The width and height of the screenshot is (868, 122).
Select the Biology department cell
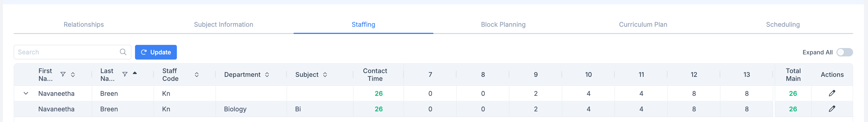[x=235, y=109]
